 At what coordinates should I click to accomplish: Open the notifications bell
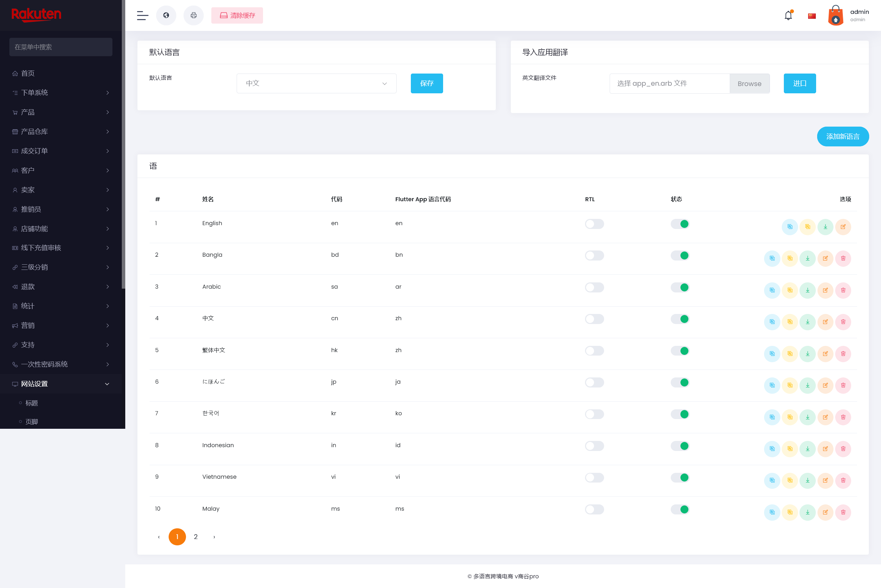(x=788, y=16)
